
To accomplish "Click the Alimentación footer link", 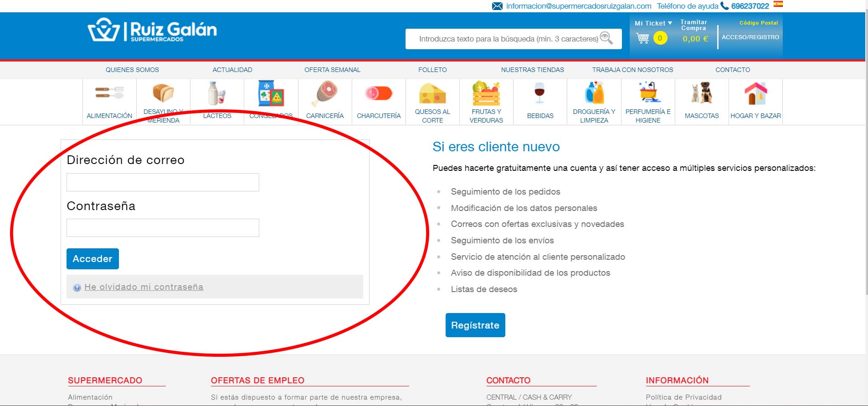I will point(90,397).
